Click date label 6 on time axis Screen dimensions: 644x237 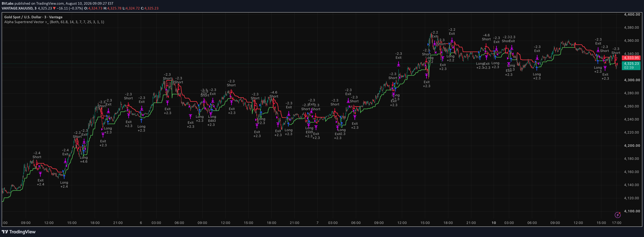coord(141,223)
